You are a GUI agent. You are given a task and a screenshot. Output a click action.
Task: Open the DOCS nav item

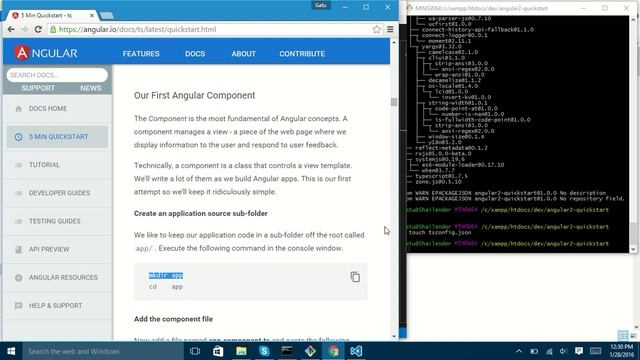tap(195, 53)
